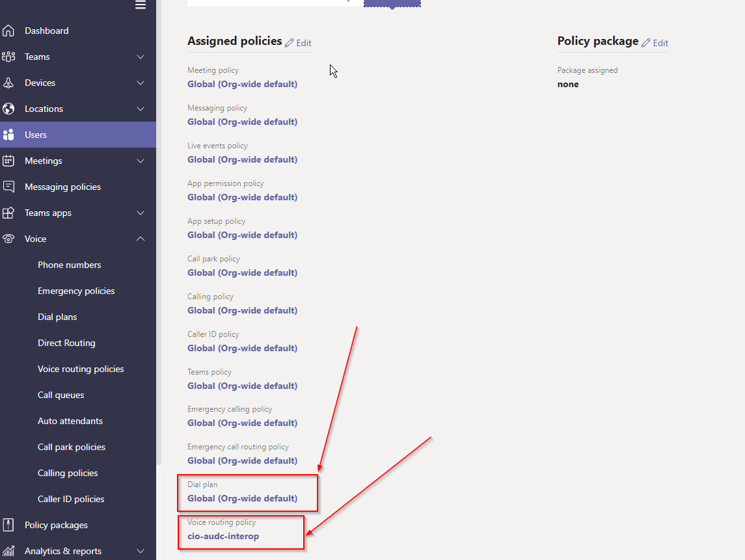
Task: Open Calling policy Global default link
Action: coord(242,311)
